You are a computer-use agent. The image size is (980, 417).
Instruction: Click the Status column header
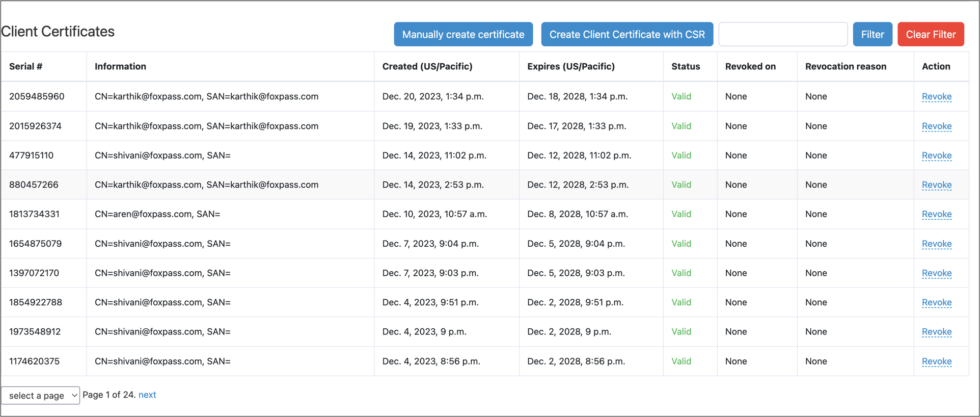click(685, 66)
